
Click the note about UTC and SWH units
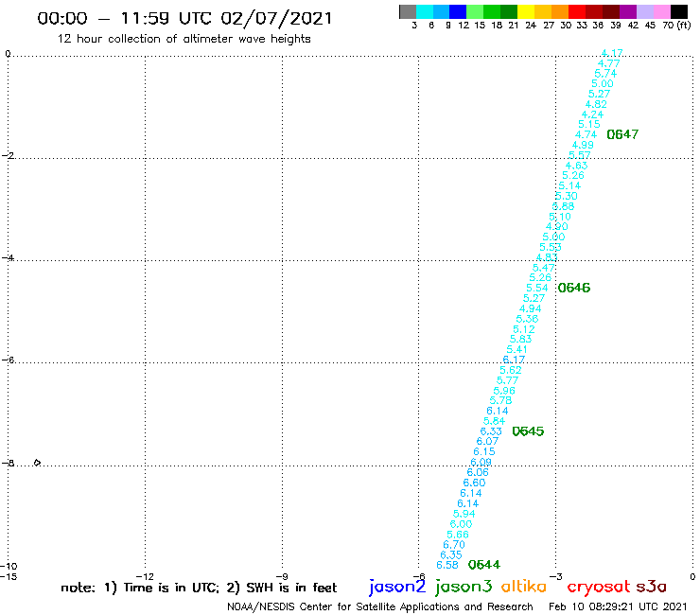tap(199, 588)
